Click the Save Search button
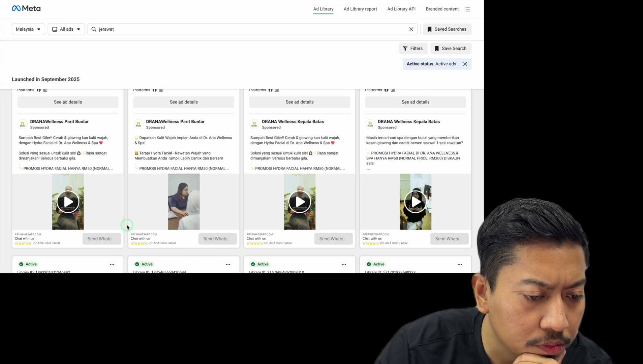This screenshot has width=643, height=364. [451, 49]
